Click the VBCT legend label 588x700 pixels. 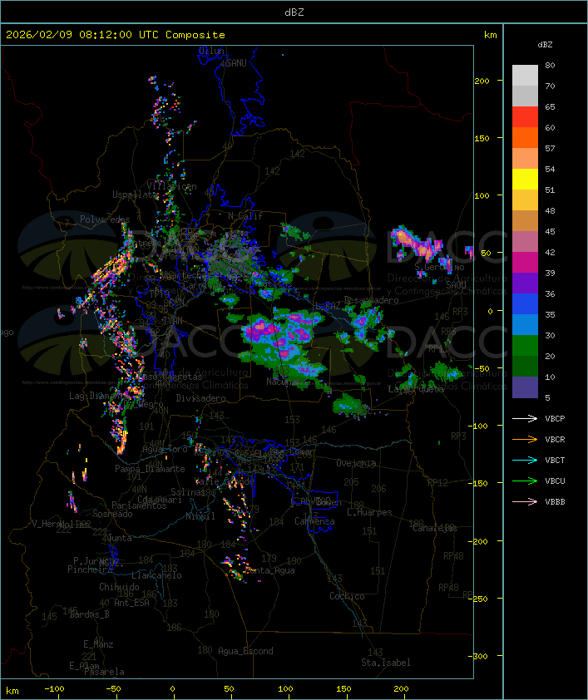(555, 461)
